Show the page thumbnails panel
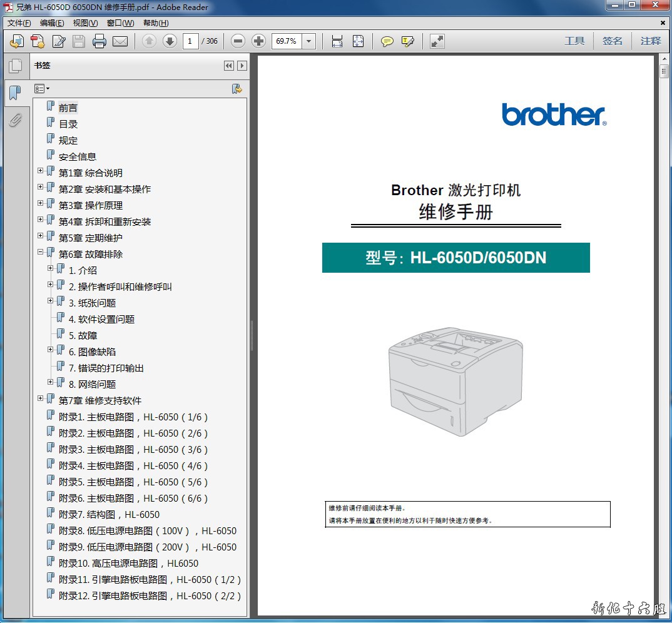Image resolution: width=672 pixels, height=623 pixels. coord(15,66)
